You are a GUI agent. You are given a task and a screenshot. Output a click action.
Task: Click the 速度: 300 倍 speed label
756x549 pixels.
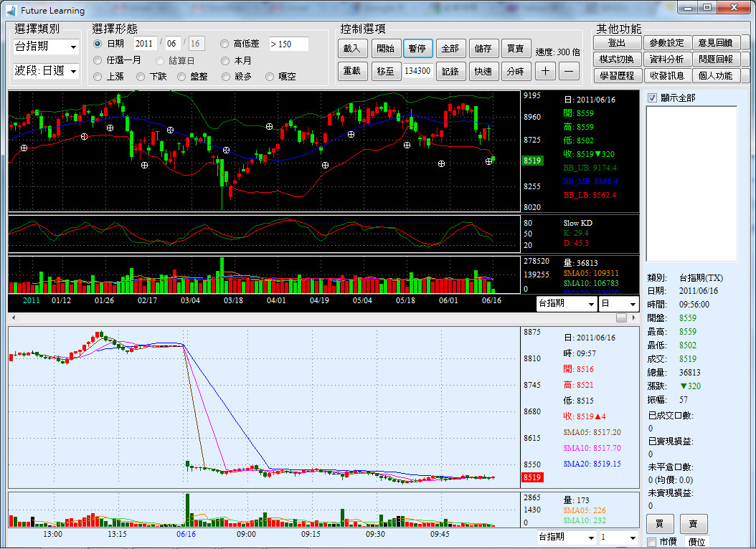coord(557,52)
